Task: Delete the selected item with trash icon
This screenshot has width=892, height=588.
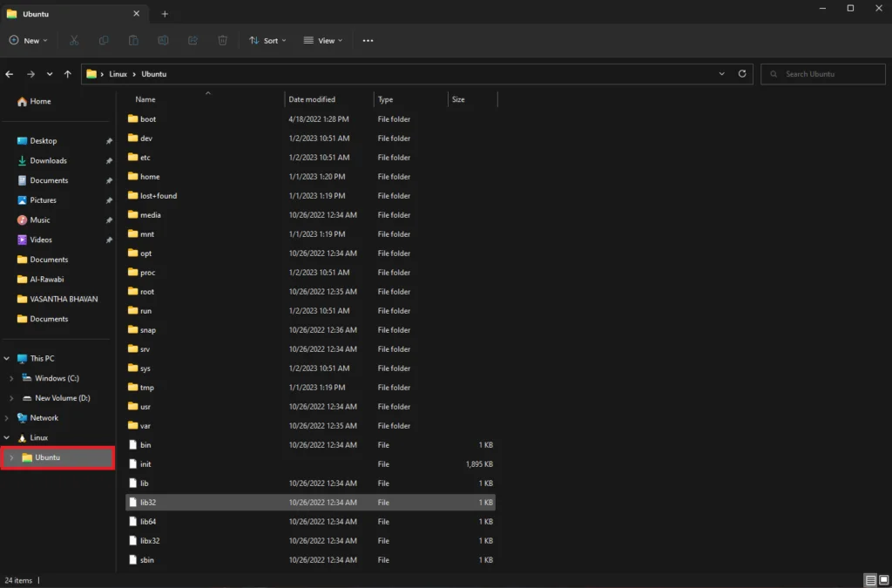Action: [222, 40]
